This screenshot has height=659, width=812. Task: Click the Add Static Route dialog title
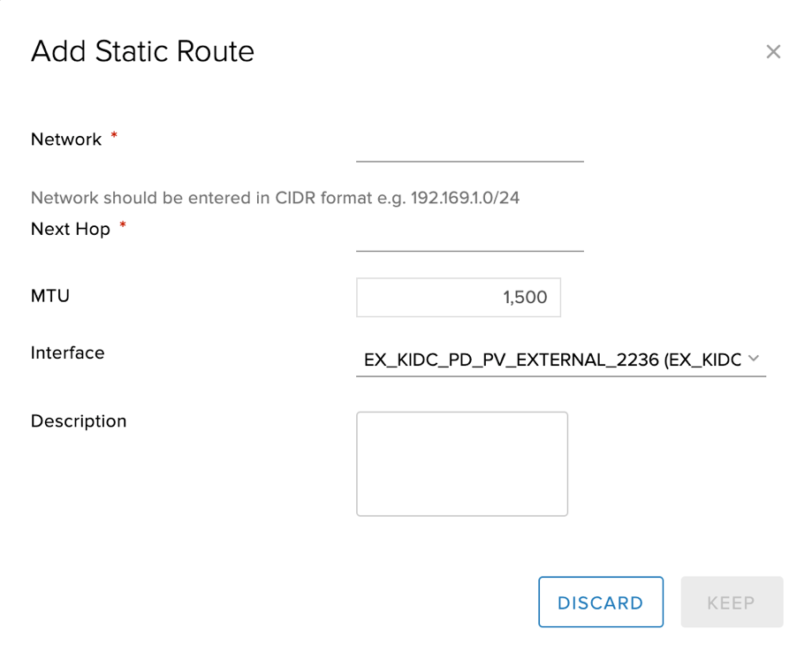(x=142, y=52)
